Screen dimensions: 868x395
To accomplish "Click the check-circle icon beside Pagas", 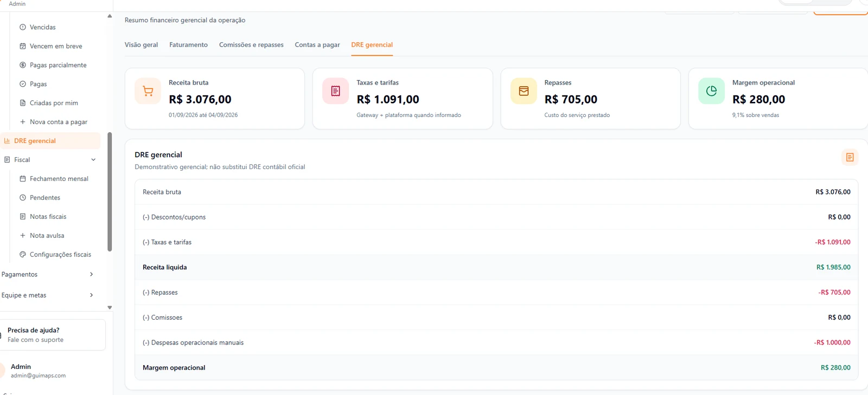I will click(23, 84).
